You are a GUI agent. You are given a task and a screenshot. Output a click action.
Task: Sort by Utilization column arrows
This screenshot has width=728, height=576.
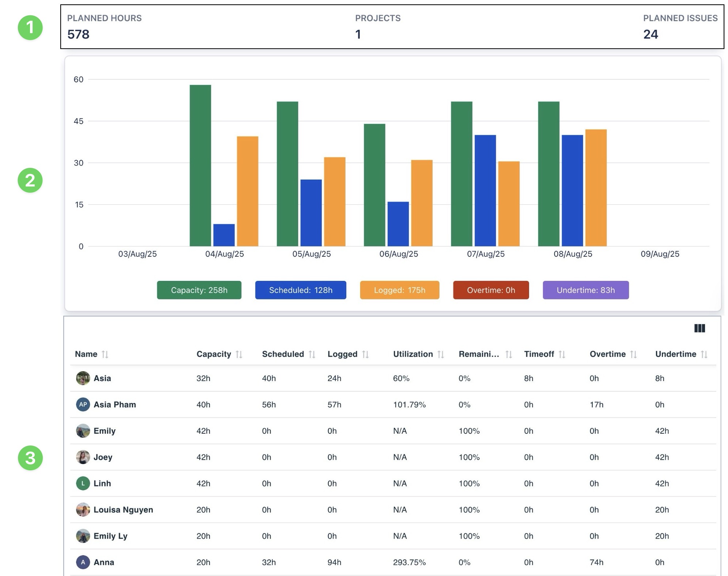[441, 354]
